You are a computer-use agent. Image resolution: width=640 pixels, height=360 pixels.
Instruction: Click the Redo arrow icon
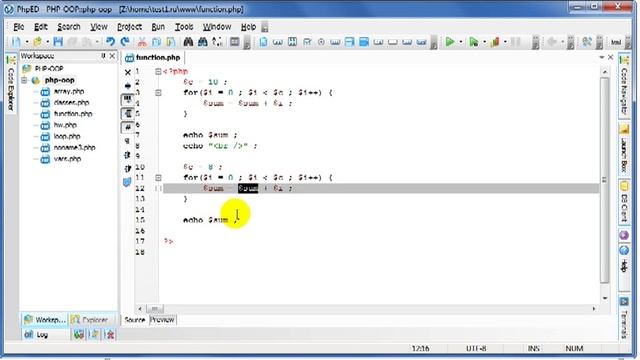[125, 42]
